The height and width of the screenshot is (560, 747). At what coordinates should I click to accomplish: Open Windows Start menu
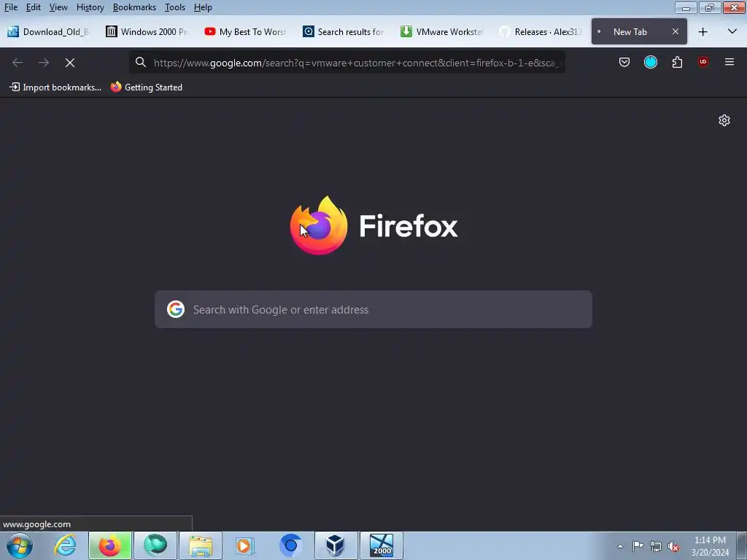[x=20, y=545]
